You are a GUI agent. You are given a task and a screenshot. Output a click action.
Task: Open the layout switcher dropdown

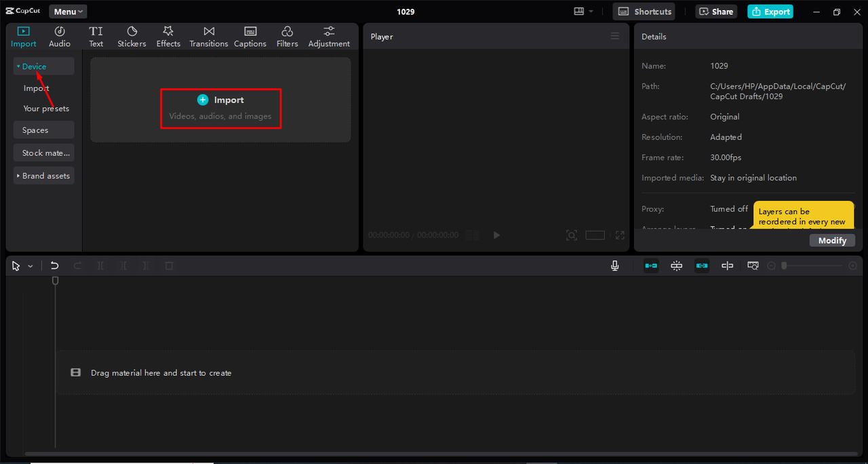tap(583, 12)
